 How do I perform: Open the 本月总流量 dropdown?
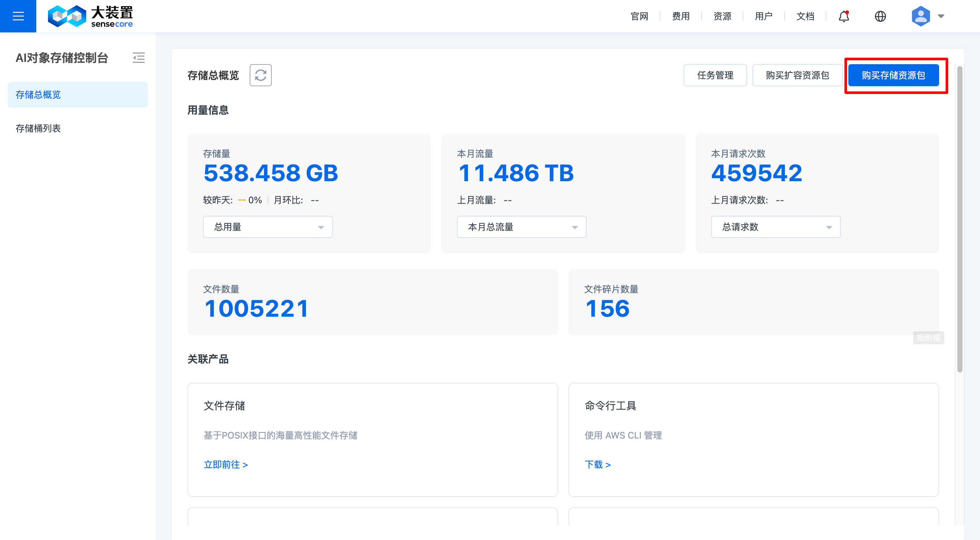coord(521,227)
